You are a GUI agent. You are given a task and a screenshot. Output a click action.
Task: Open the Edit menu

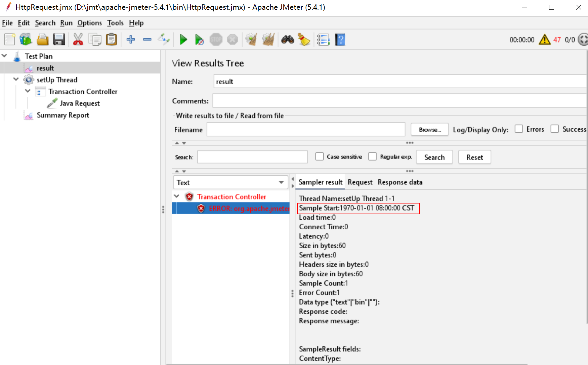pos(24,23)
